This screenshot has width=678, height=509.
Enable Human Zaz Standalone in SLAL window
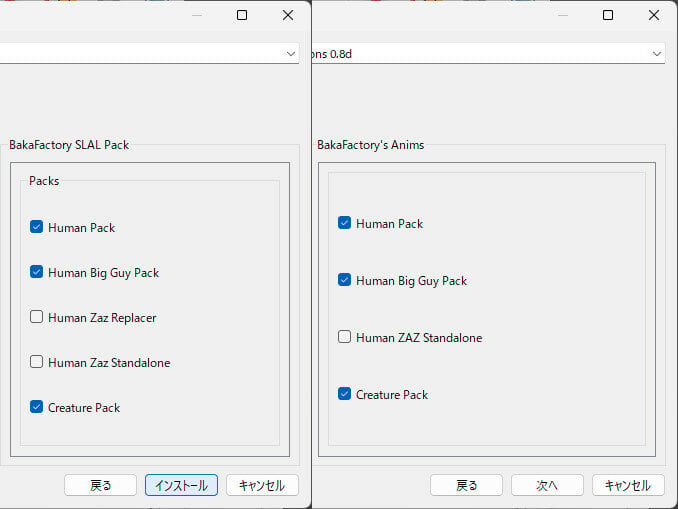point(36,362)
